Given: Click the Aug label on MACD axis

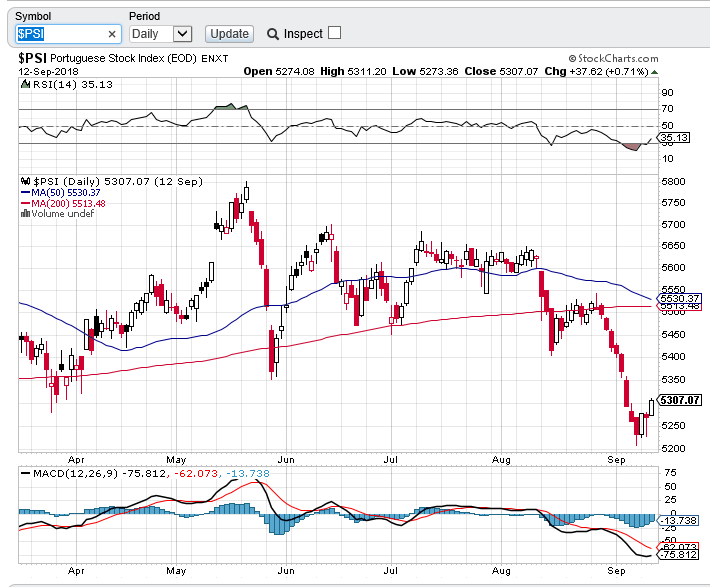Looking at the screenshot, I should [x=501, y=571].
